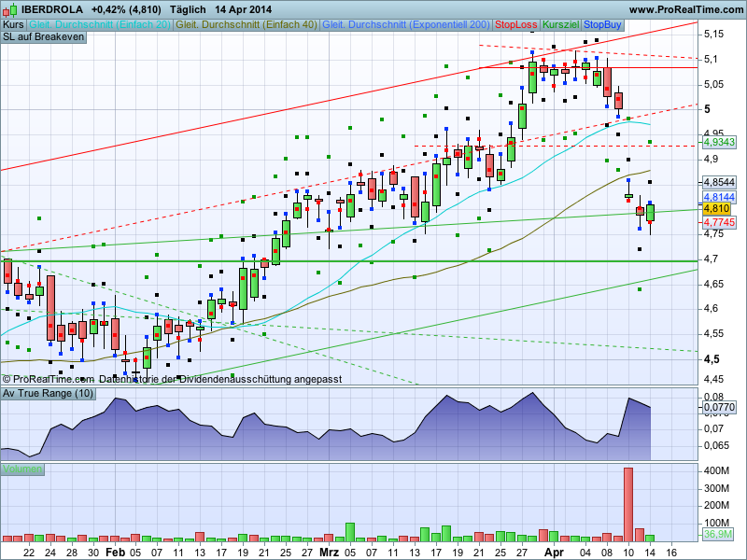Click the 0,0770 ATR value tag

pos(719,407)
